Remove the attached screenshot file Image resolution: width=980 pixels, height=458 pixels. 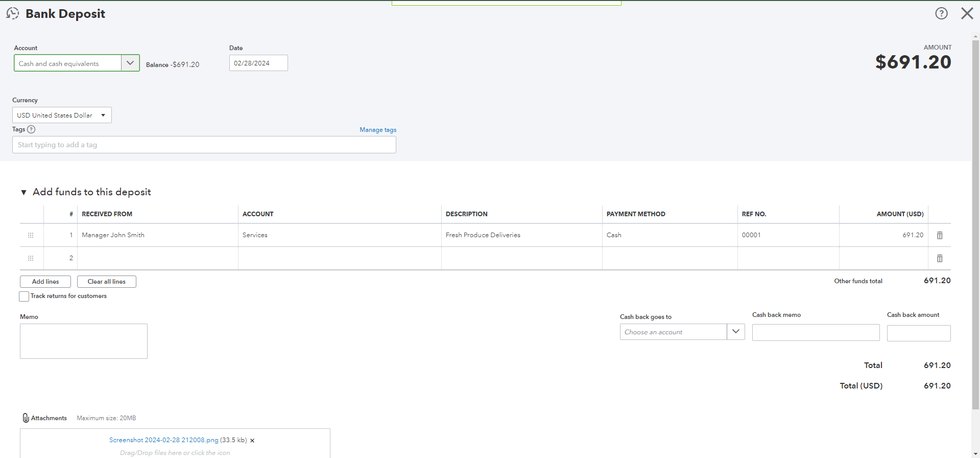(252, 441)
